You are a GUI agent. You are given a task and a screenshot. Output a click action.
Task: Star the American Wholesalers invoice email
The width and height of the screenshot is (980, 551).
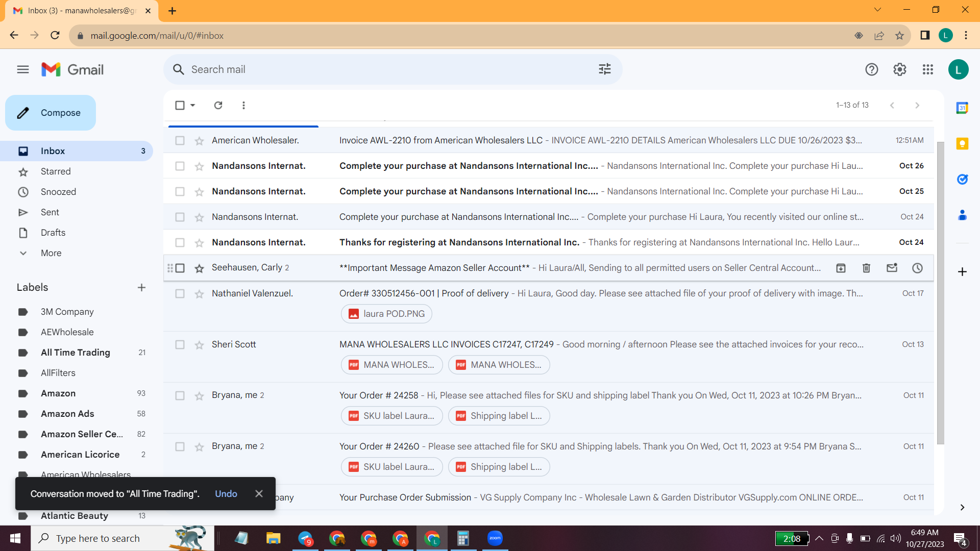click(x=199, y=141)
